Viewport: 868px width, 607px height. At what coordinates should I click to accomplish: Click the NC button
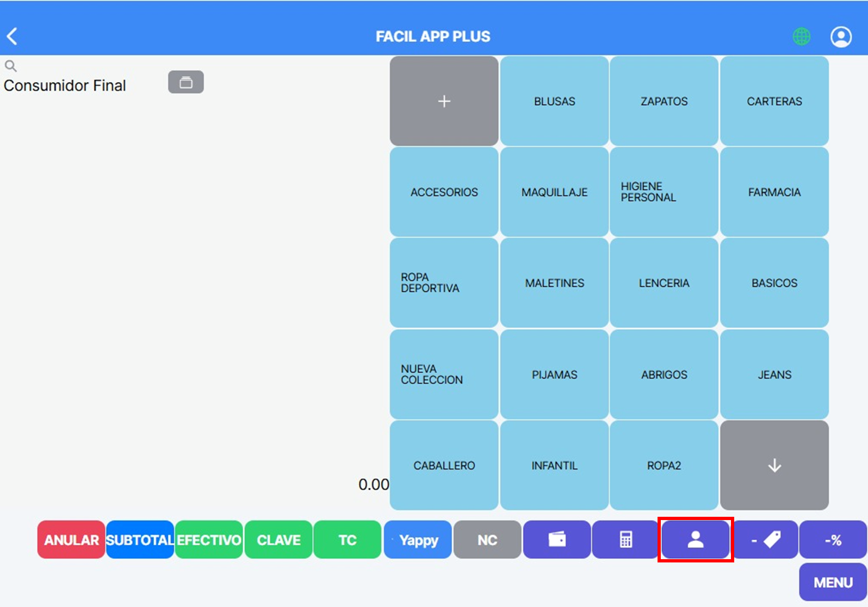(x=487, y=540)
